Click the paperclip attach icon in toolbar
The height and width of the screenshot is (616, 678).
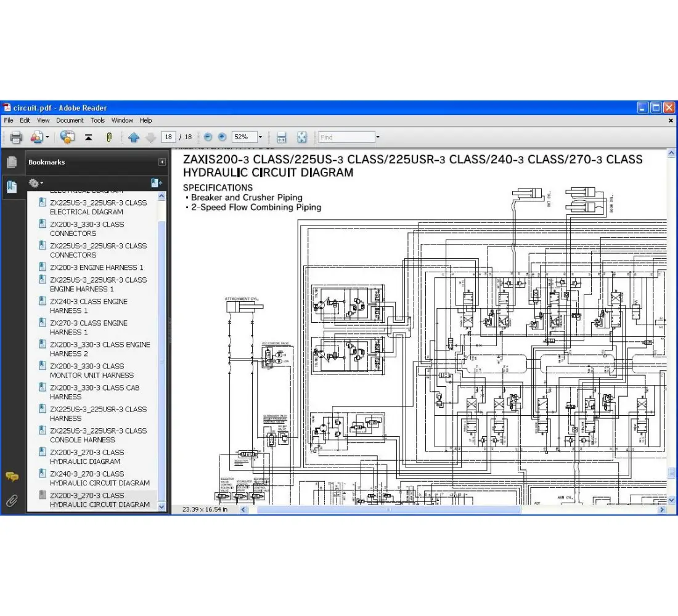109,137
